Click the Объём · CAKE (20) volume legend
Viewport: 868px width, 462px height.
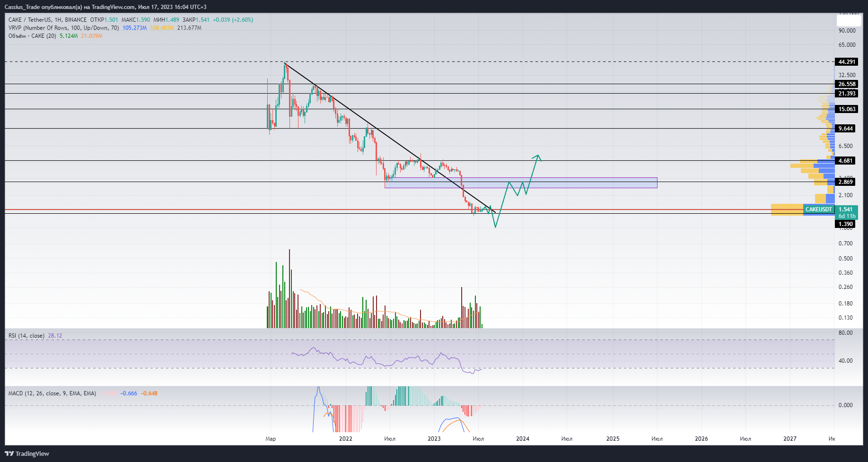[x=32, y=36]
